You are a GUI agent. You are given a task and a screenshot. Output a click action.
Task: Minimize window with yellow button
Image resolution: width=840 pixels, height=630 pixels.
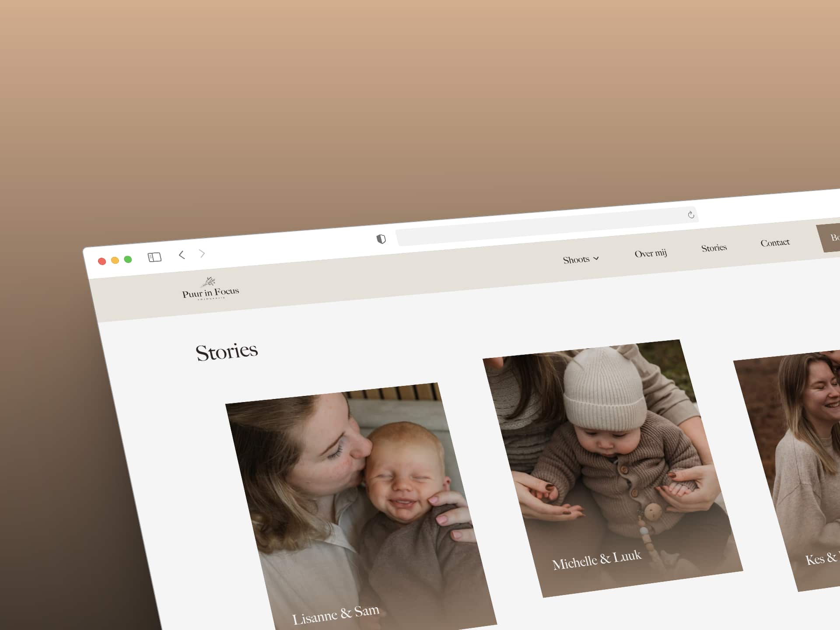pyautogui.click(x=115, y=260)
